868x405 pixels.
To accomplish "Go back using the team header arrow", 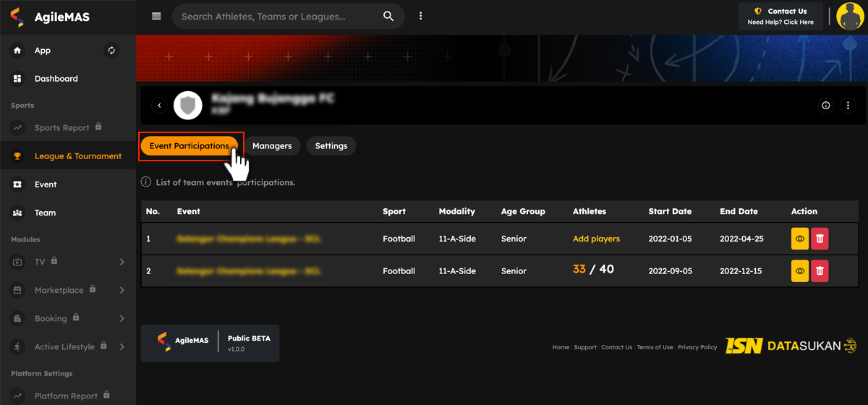I will 160,106.
